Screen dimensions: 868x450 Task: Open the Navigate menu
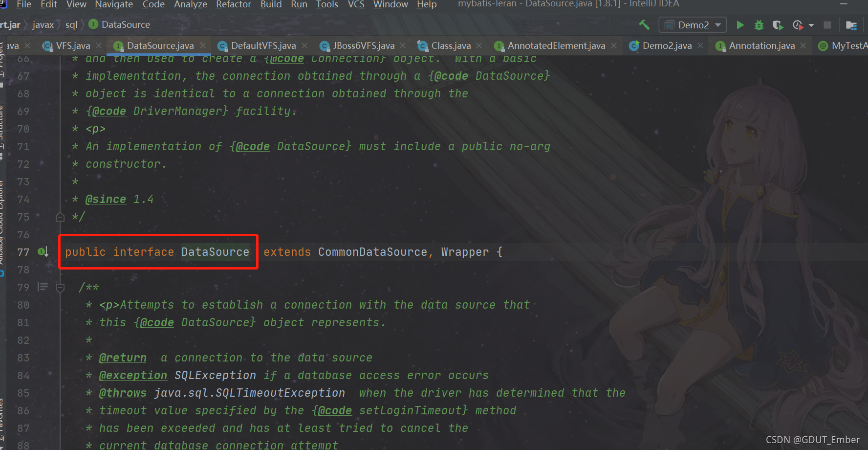coord(114,4)
